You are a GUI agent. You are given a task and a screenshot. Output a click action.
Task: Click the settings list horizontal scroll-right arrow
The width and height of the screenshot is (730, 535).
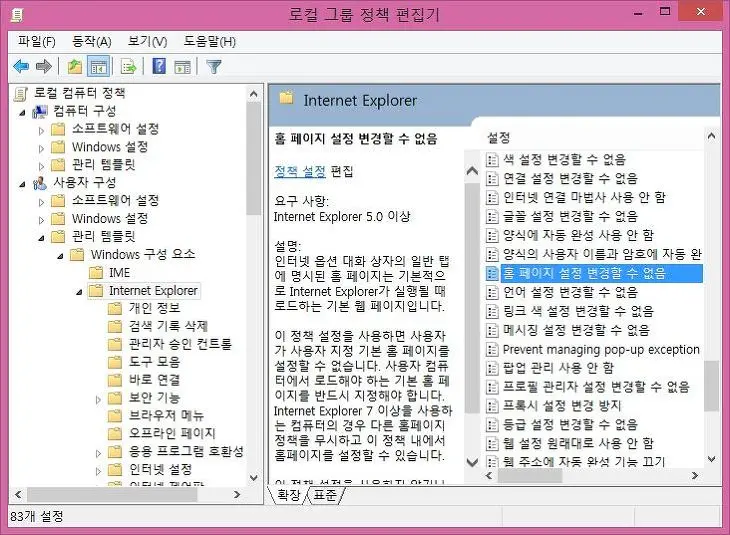click(x=695, y=475)
